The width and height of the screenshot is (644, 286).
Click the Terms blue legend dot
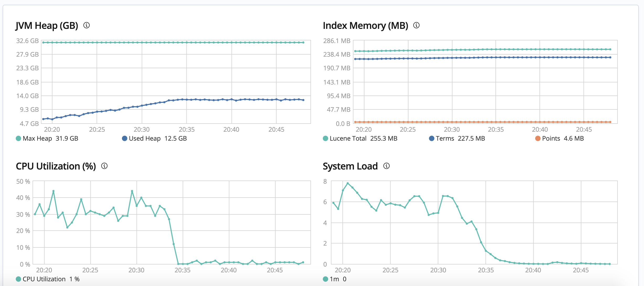click(x=432, y=139)
